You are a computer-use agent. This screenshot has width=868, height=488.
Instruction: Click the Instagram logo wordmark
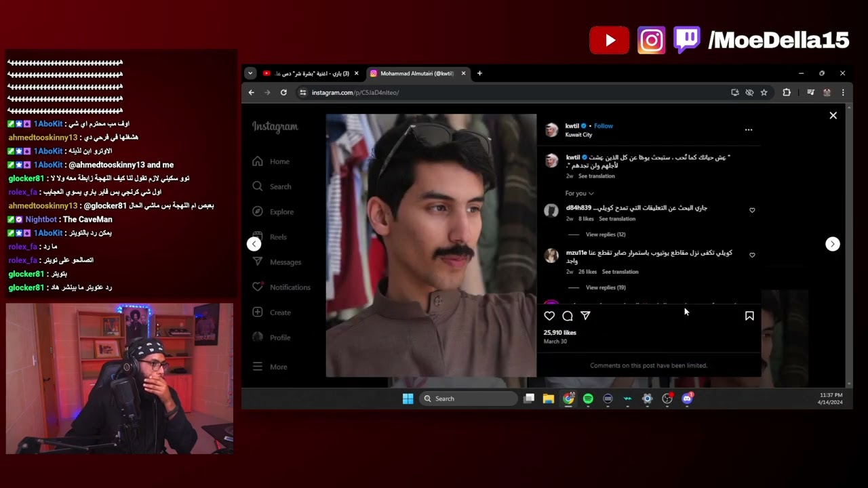click(x=275, y=127)
